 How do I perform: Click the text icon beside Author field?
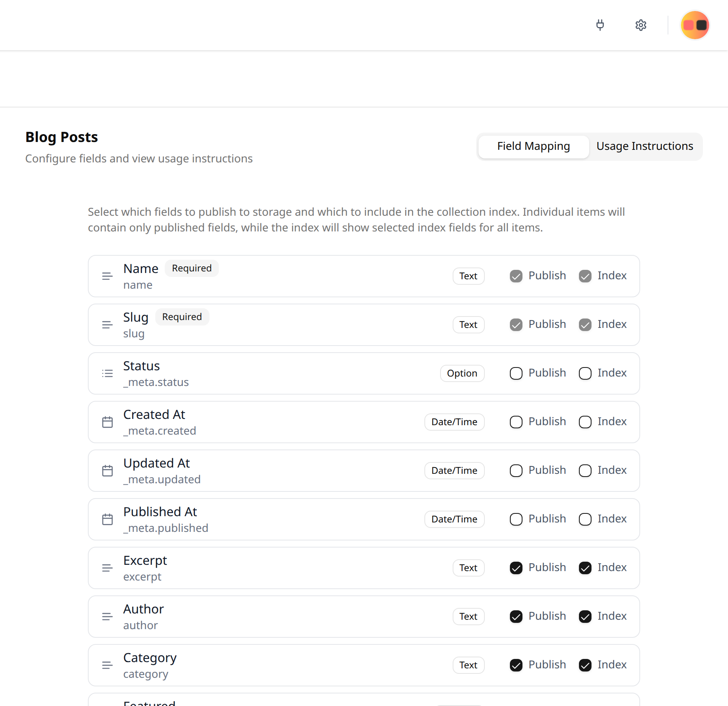pyautogui.click(x=107, y=617)
